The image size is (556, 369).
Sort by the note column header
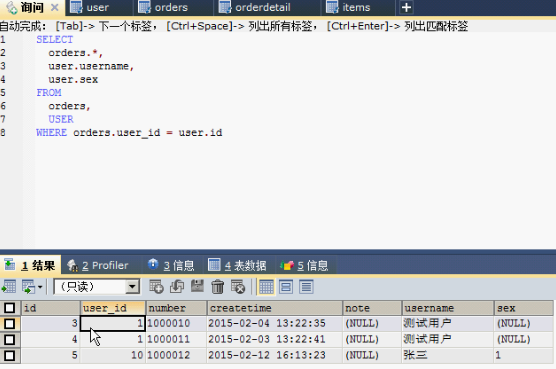(372, 308)
